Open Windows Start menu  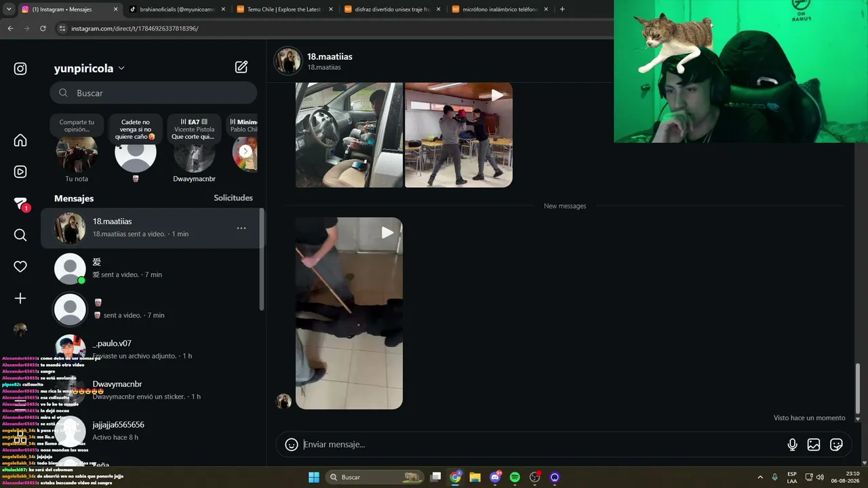(x=314, y=477)
